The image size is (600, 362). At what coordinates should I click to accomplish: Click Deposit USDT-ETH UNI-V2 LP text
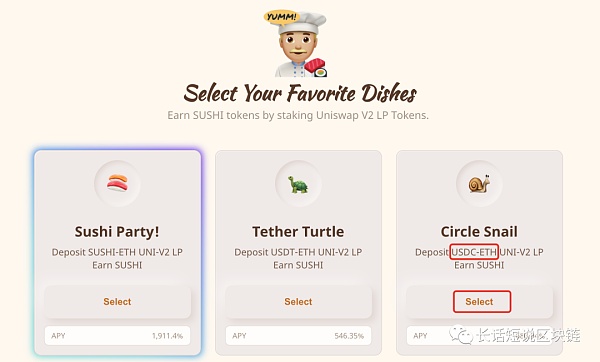tap(298, 252)
